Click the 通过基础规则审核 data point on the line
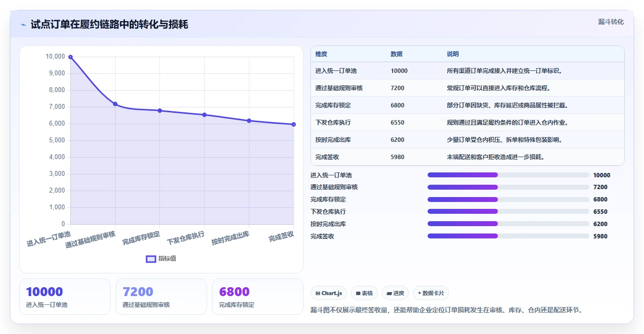This screenshot has width=644, height=334. [115, 104]
